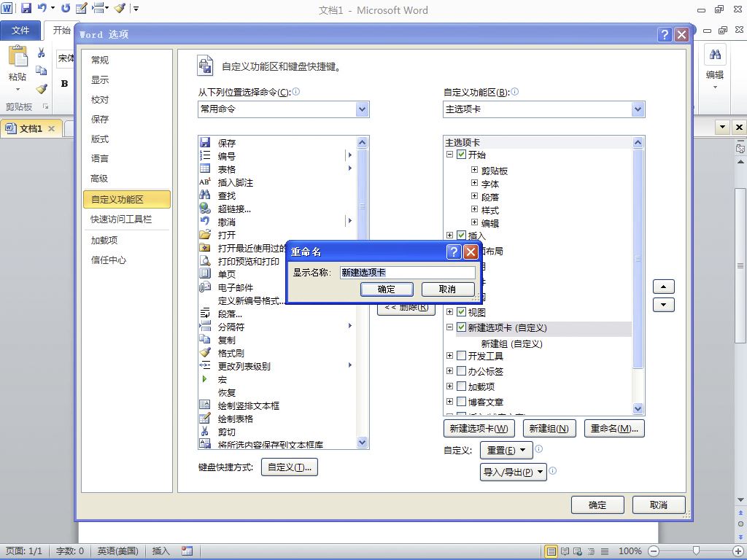The image size is (747, 560).
Task: Check the 开发工具 checkbox
Action: pos(461,356)
